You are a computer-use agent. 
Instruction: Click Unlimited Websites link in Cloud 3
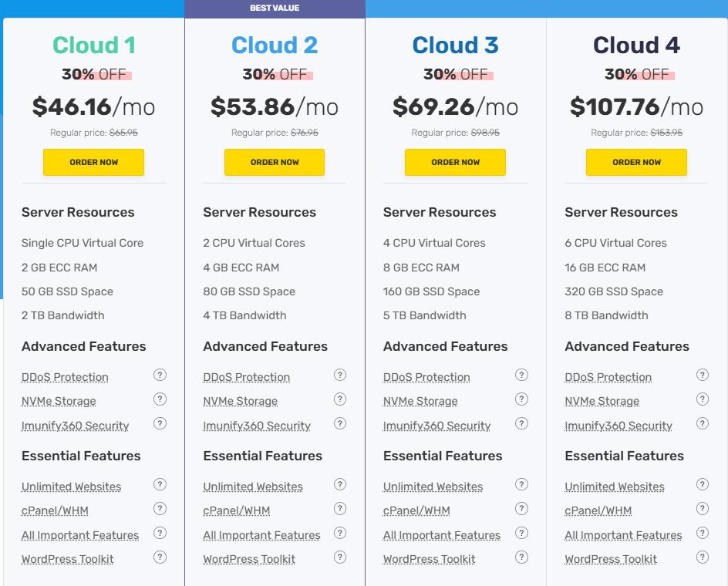(x=433, y=487)
